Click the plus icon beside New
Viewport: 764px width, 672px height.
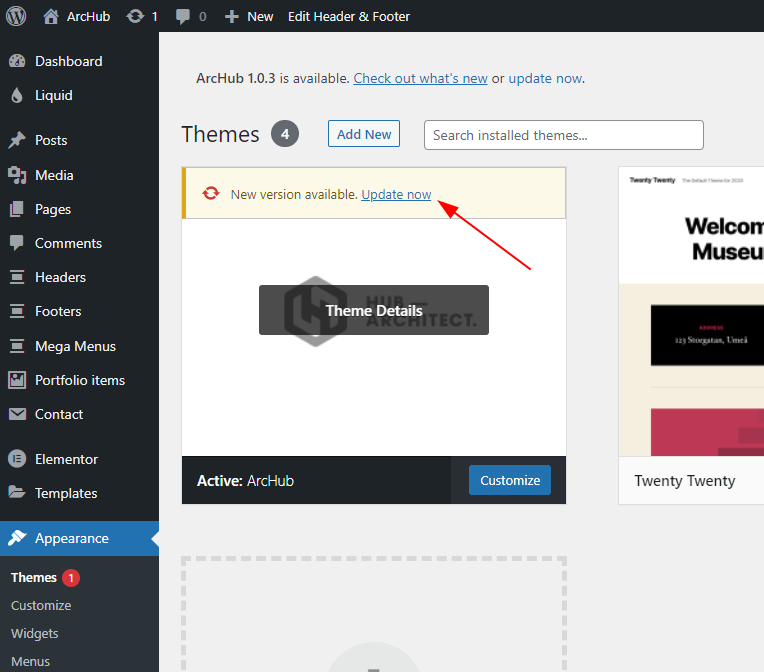(x=231, y=17)
